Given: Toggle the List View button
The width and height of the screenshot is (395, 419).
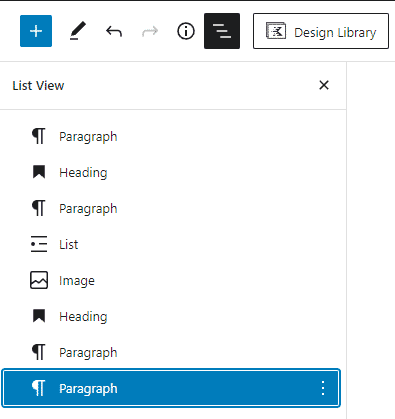Looking at the screenshot, I should coord(222,31).
